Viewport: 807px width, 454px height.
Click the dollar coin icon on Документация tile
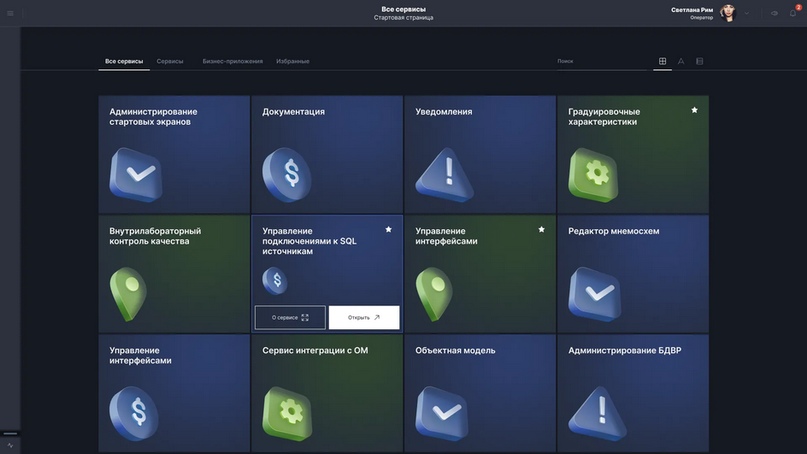(287, 174)
